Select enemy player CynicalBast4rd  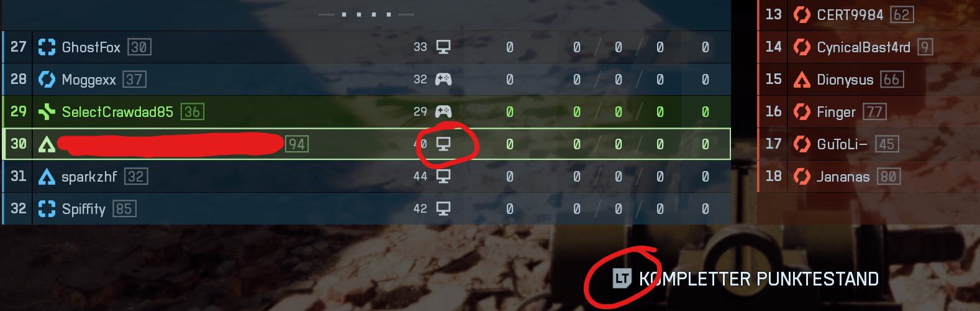click(869, 47)
